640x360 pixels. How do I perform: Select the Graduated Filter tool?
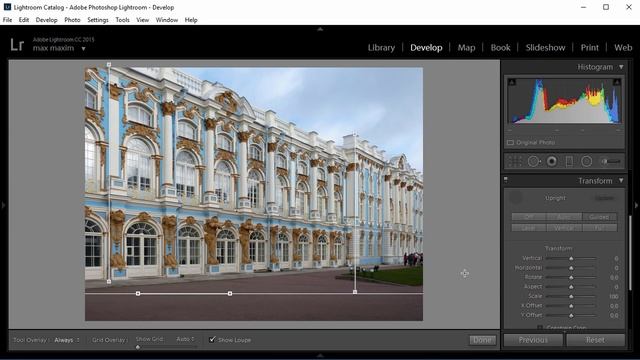pyautogui.click(x=569, y=161)
